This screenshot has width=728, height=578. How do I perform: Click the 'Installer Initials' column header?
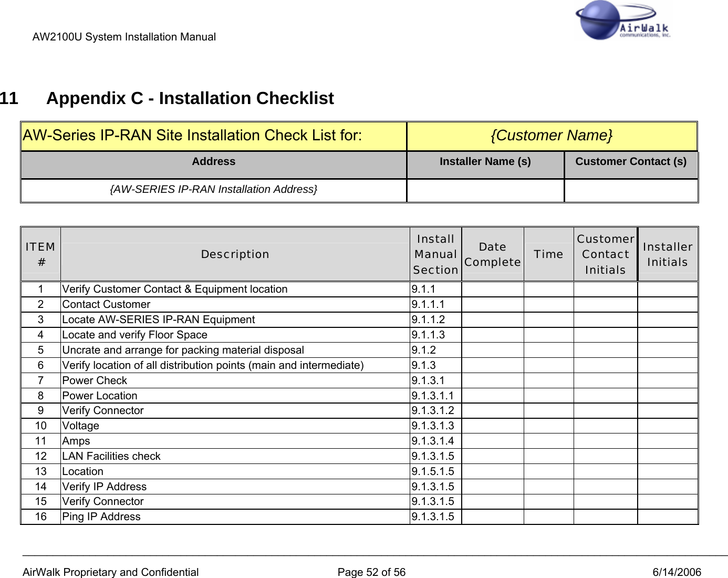(x=668, y=254)
